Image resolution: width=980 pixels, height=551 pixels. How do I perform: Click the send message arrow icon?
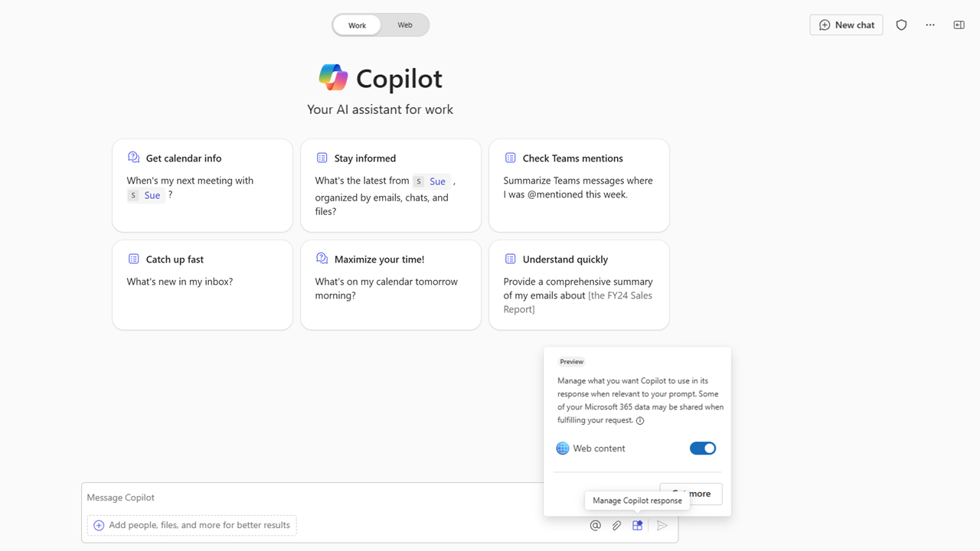[662, 525]
